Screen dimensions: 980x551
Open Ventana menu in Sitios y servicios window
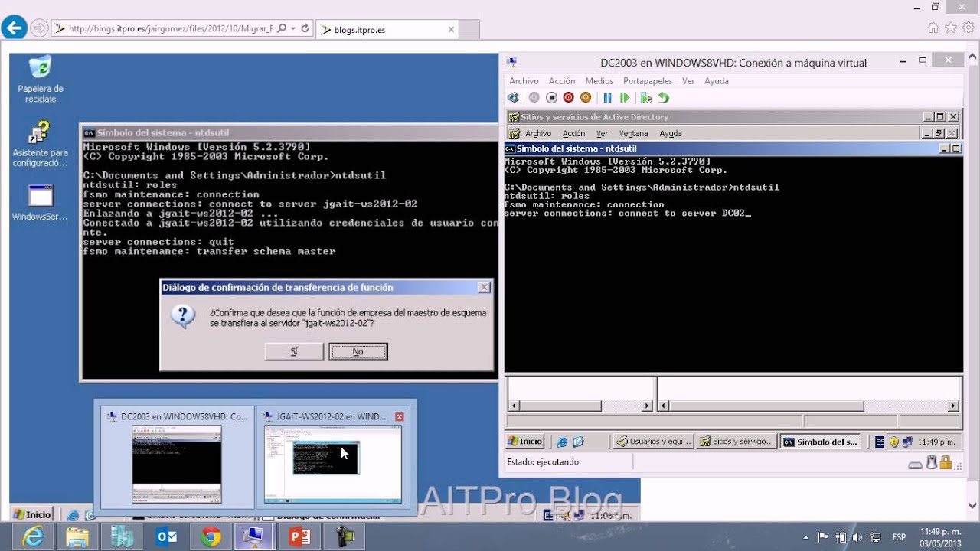point(633,134)
